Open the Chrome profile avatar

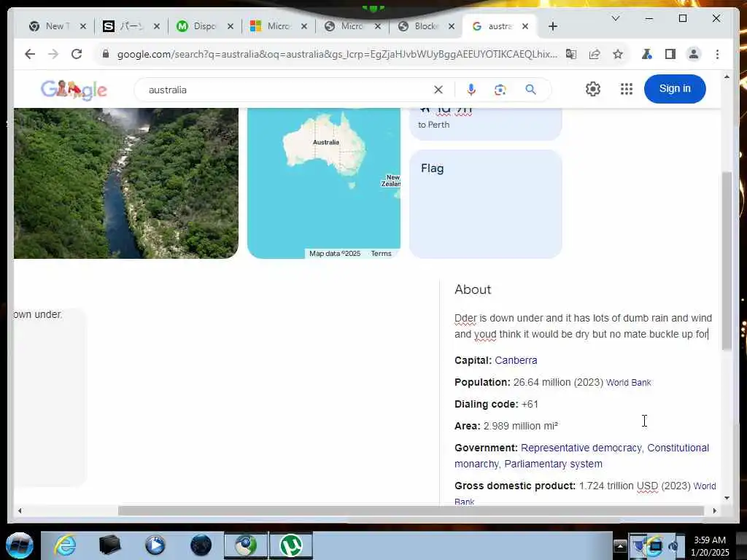694,54
